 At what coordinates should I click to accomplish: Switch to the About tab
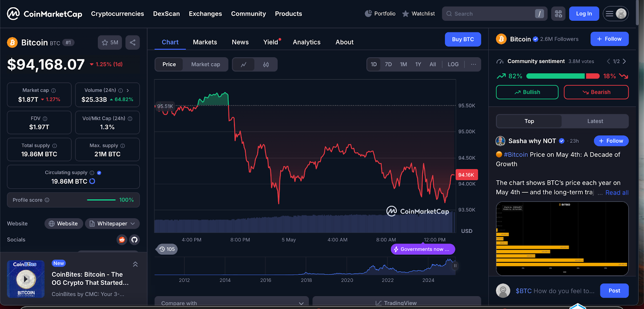pos(345,42)
